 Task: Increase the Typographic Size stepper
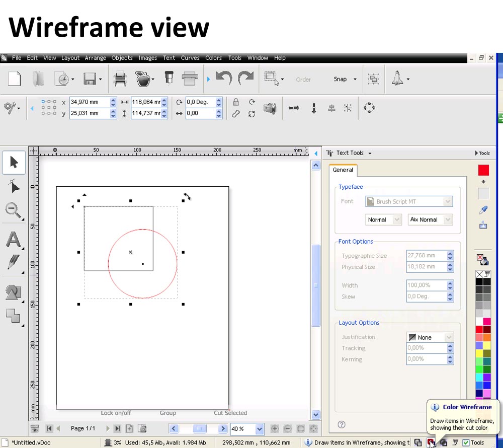(450, 254)
